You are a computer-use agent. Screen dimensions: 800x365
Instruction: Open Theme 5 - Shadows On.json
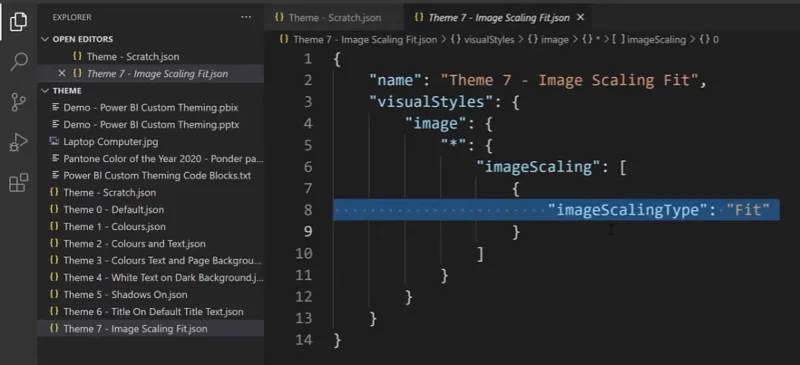tap(151, 295)
